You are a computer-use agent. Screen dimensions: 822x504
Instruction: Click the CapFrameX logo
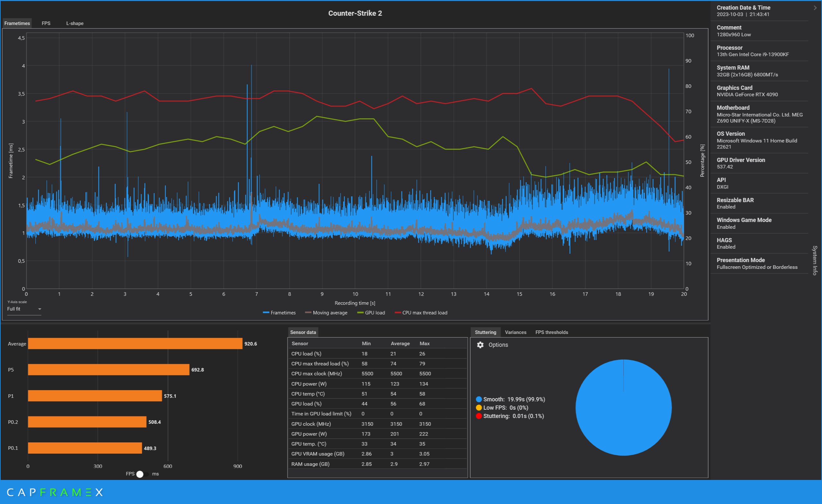point(55,492)
